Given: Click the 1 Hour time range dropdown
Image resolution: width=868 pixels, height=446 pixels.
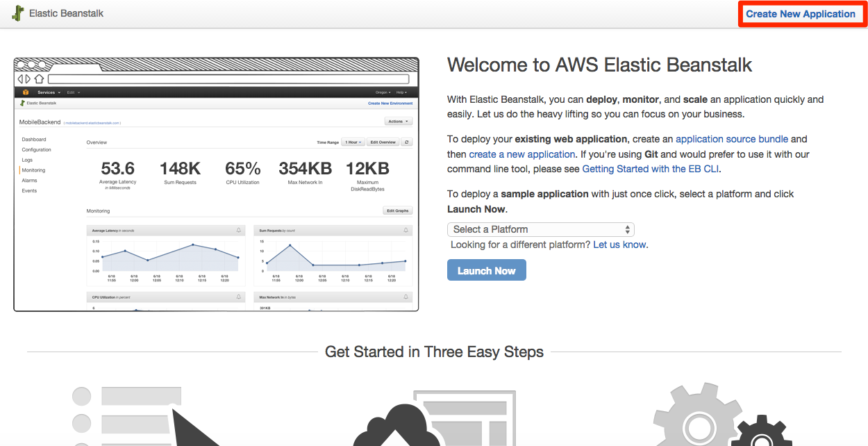Looking at the screenshot, I should click(353, 142).
